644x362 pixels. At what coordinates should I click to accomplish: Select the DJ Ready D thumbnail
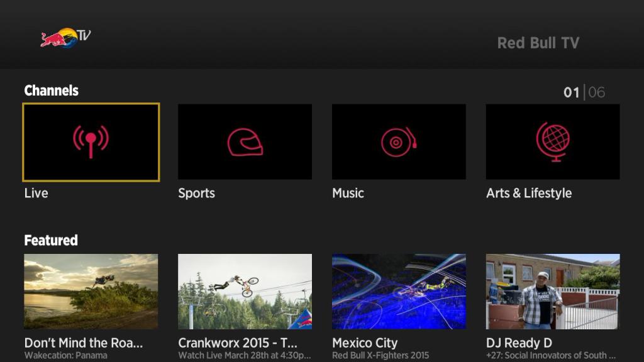coord(552,291)
